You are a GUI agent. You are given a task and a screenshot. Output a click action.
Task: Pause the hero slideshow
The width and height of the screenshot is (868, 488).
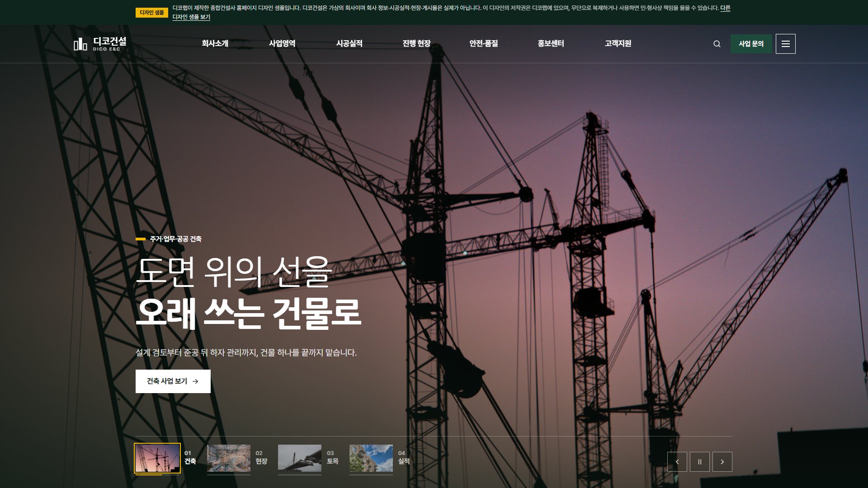(700, 462)
